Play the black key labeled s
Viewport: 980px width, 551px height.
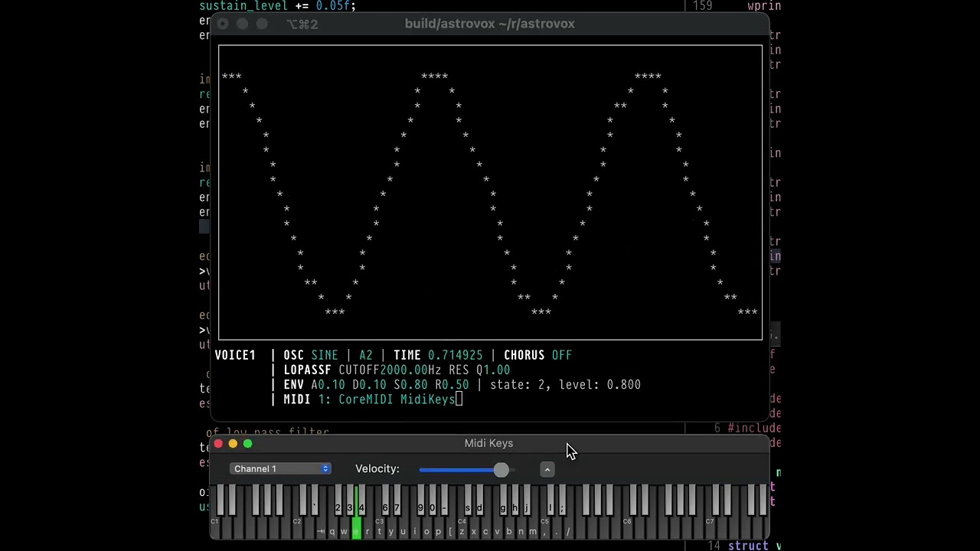point(468,501)
